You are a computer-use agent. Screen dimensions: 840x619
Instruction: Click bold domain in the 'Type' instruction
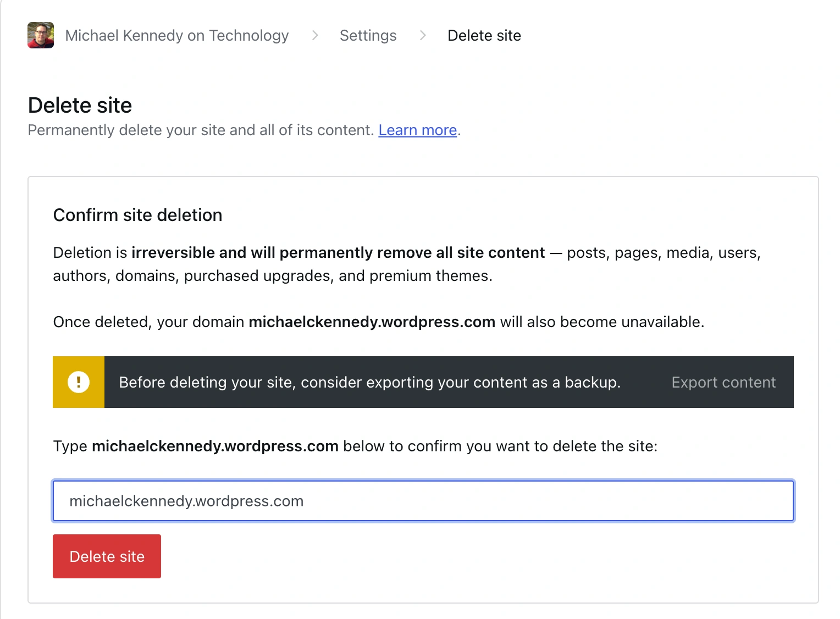[x=215, y=446]
